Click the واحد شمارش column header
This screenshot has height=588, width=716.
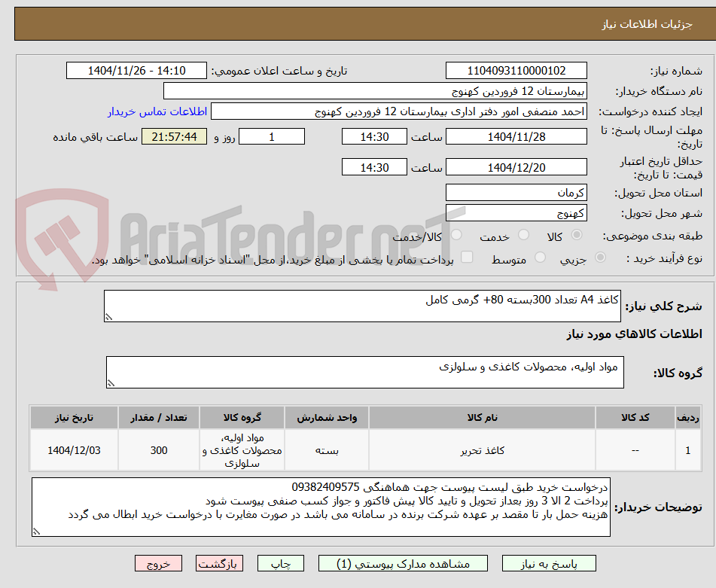[x=327, y=417]
